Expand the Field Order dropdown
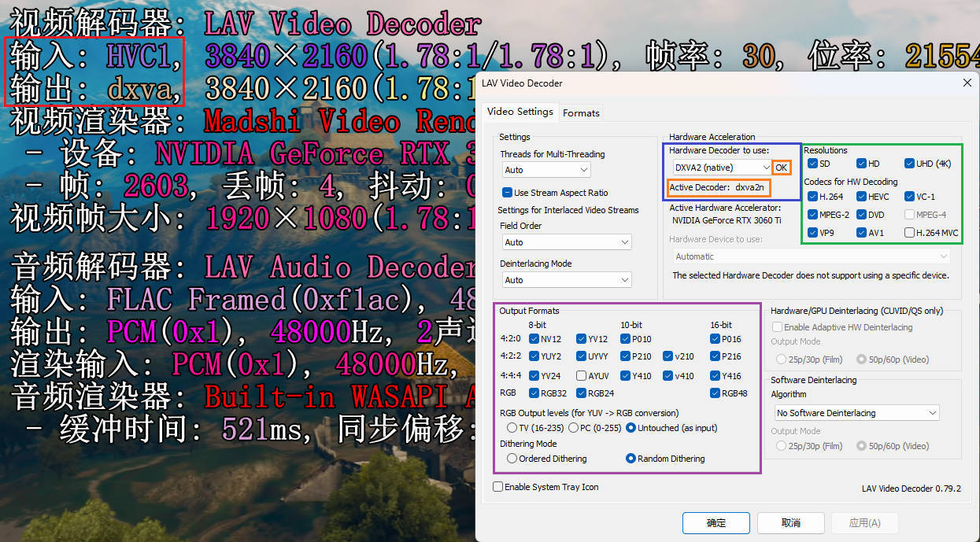The height and width of the screenshot is (542, 980). (567, 242)
